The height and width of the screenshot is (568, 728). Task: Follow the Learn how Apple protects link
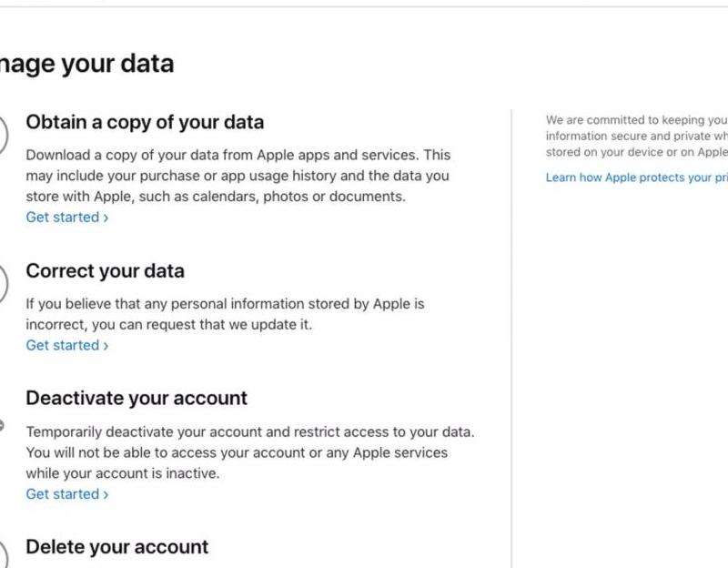636,177
